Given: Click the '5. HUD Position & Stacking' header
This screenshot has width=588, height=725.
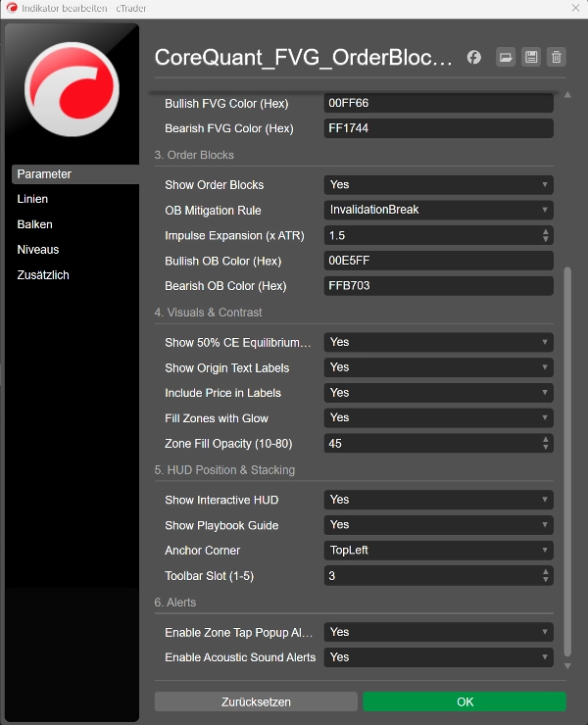Looking at the screenshot, I should pyautogui.click(x=224, y=470).
